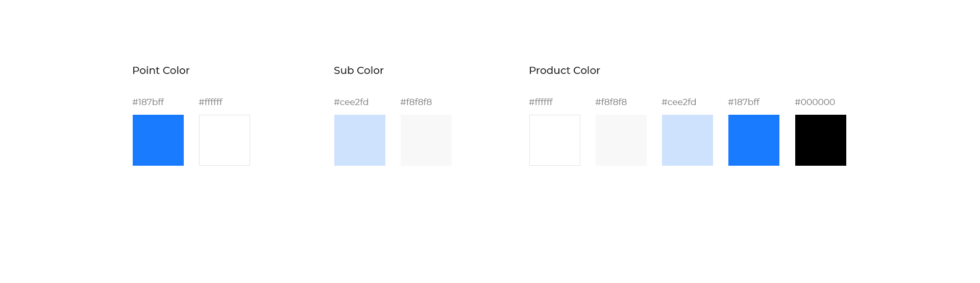Click the Product Color heading
This screenshot has width=980, height=283.
tap(565, 70)
